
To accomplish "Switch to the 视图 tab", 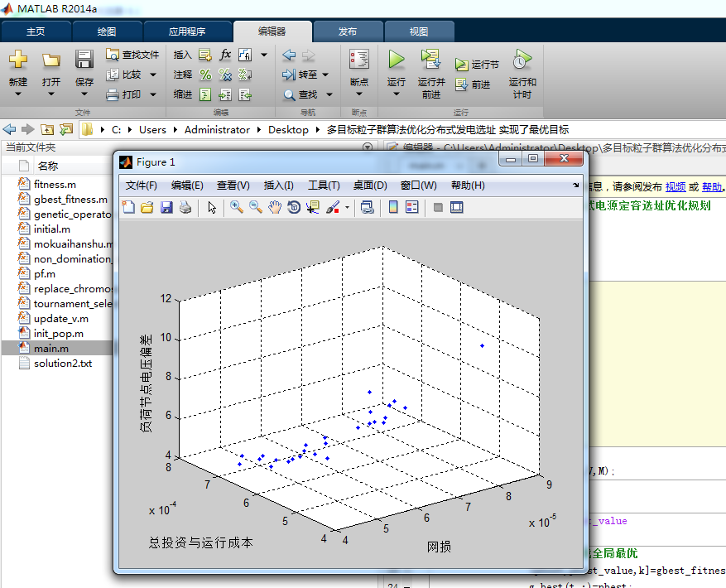I will 419,31.
